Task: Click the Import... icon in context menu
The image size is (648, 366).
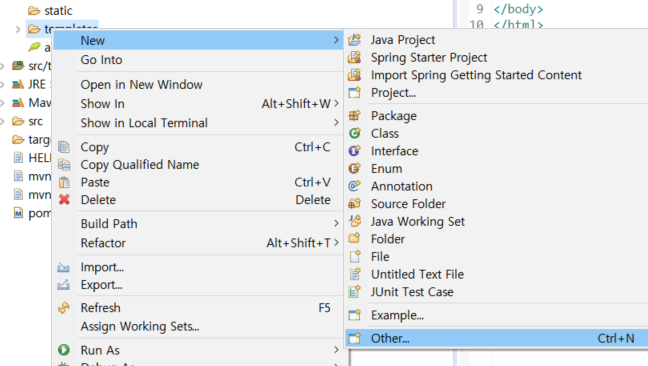Action: pyautogui.click(x=63, y=267)
